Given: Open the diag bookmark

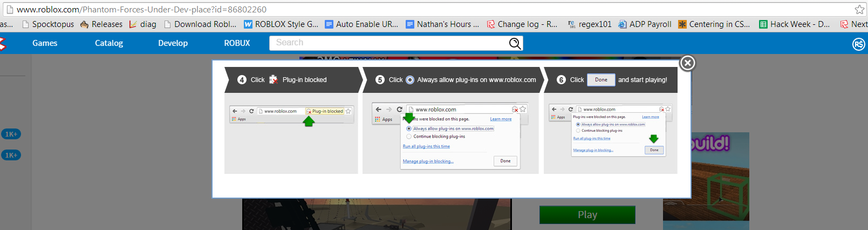Looking at the screenshot, I should [142, 24].
